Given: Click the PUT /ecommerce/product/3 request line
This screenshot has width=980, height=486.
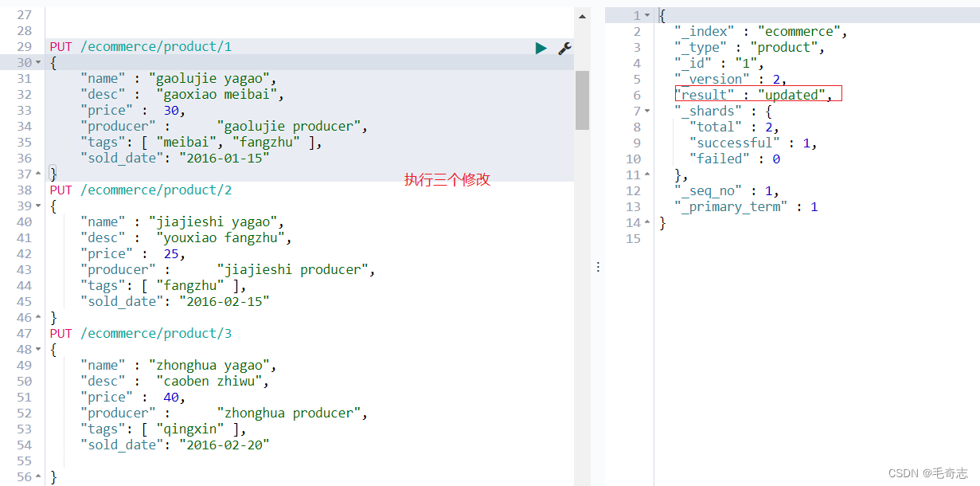Looking at the screenshot, I should [140, 334].
